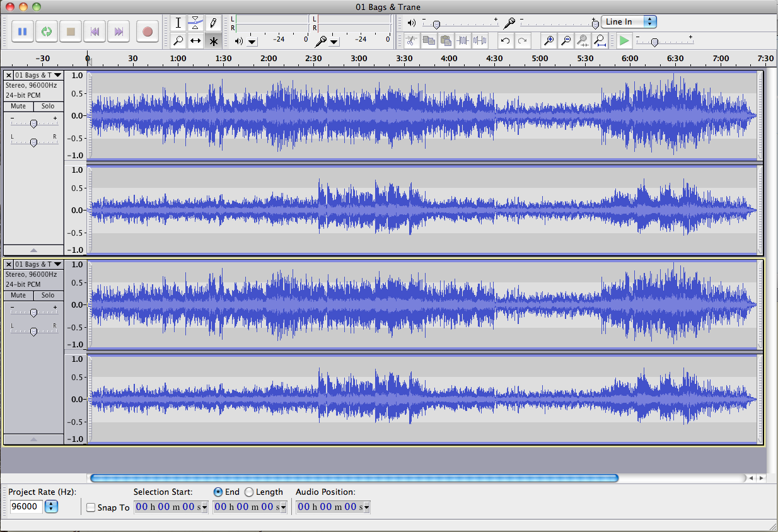Select the Time Shift tool

[x=196, y=41]
